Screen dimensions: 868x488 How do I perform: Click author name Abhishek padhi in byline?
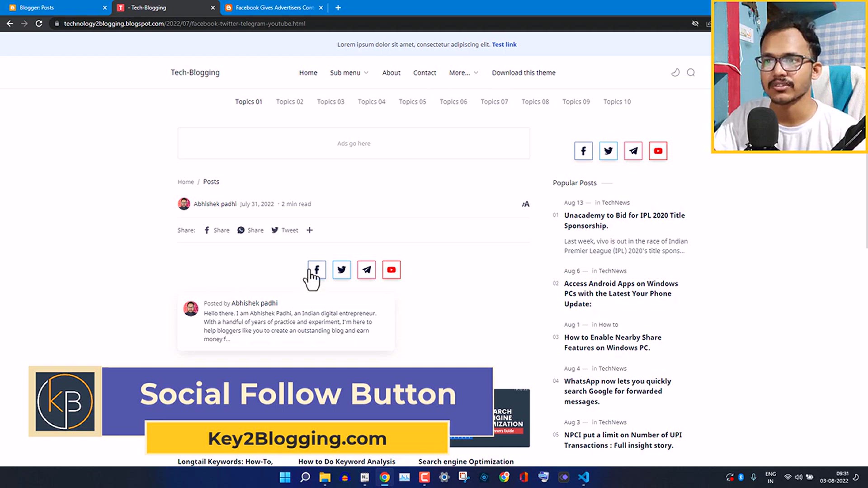(x=215, y=204)
